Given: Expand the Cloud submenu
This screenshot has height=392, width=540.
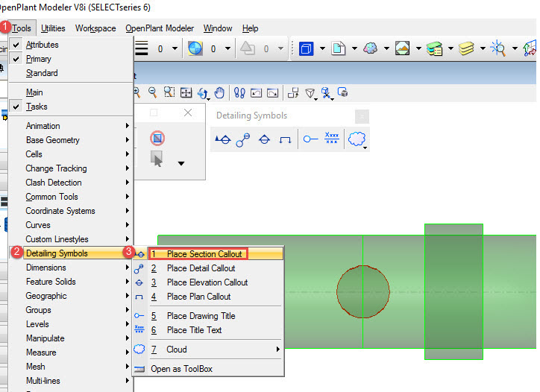Looking at the screenshot, I should (x=208, y=350).
